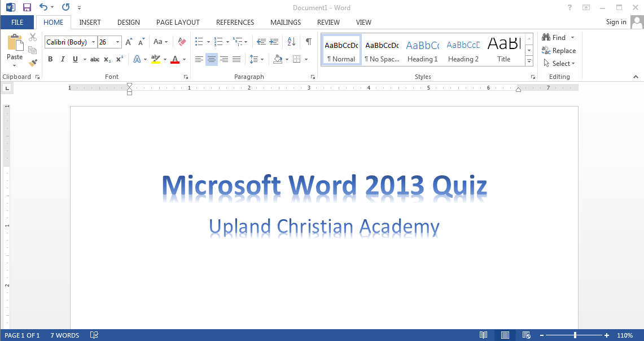
Task: Switch to the REFERENCES tab
Action: point(235,22)
